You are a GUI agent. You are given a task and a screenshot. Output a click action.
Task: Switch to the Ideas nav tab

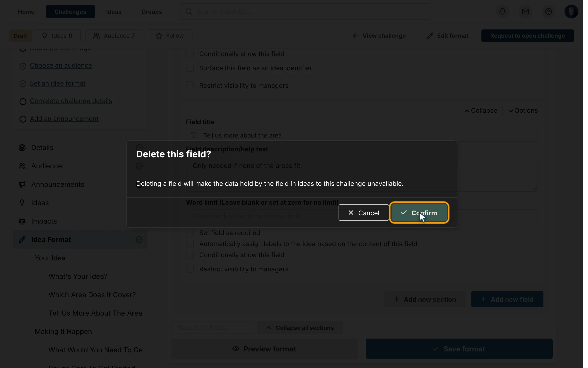point(114,12)
